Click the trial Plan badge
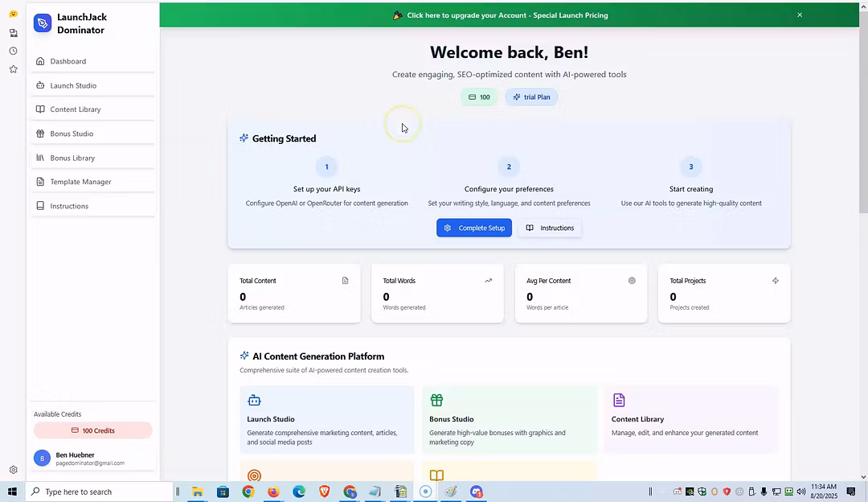The image size is (868, 502). point(531,97)
